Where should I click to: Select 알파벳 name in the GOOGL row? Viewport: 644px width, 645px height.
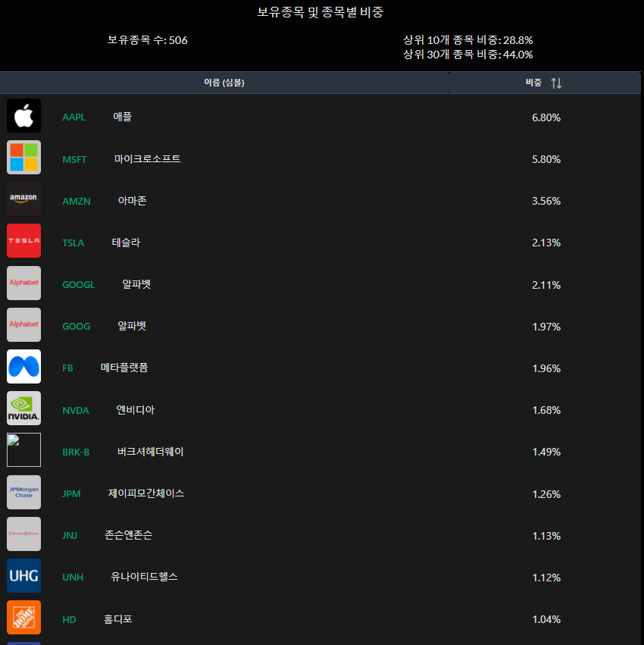click(136, 284)
